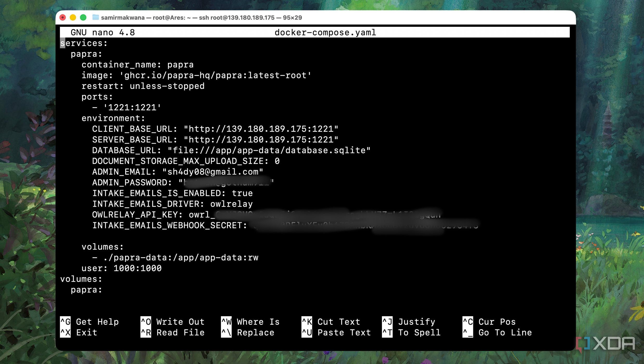Image resolution: width=644 pixels, height=364 pixels.
Task: Click the ^X Exit shortcut
Action: [79, 333]
